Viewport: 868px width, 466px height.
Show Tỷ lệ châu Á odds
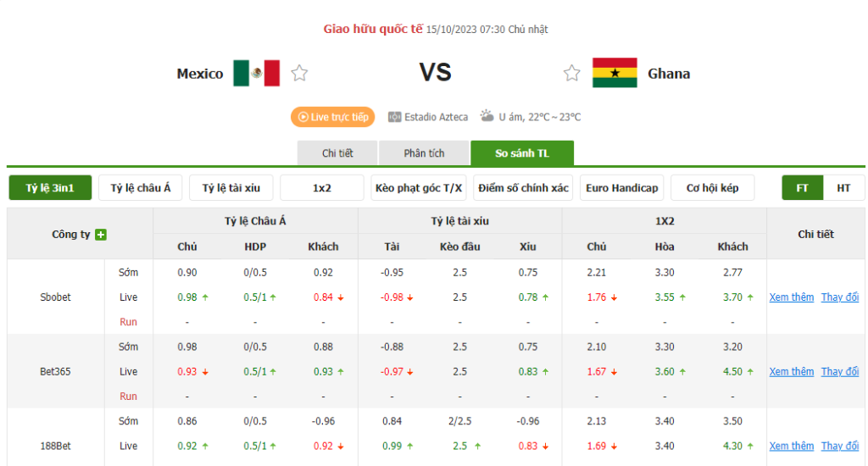pyautogui.click(x=140, y=187)
